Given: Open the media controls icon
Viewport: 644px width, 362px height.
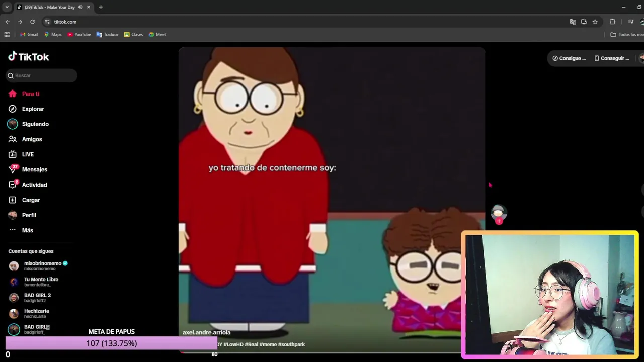Looking at the screenshot, I should pos(631,22).
